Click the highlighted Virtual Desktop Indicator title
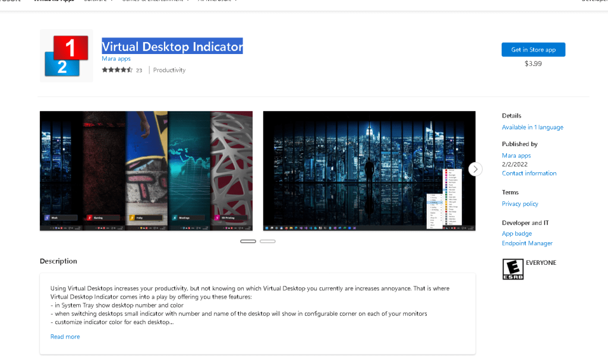The image size is (608, 364). (x=172, y=46)
